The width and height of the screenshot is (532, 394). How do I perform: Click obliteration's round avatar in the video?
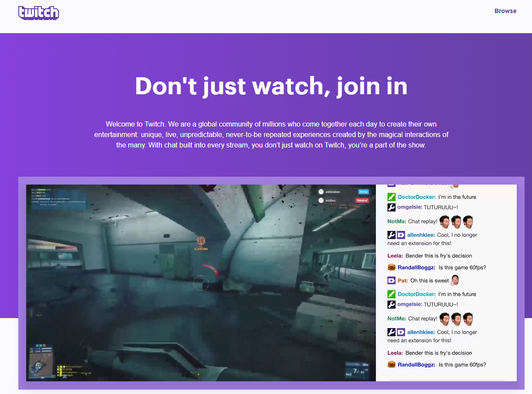321,192
